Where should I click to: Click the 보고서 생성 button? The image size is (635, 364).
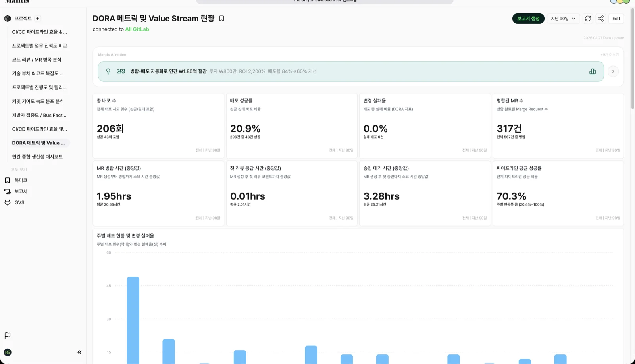pyautogui.click(x=528, y=19)
